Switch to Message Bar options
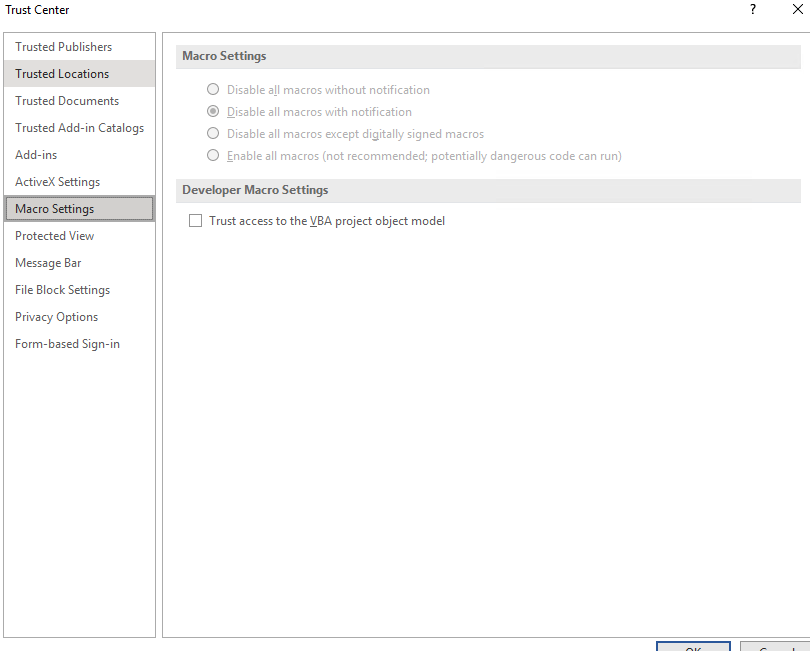Image resolution: width=810 pixels, height=651 pixels. click(79, 262)
